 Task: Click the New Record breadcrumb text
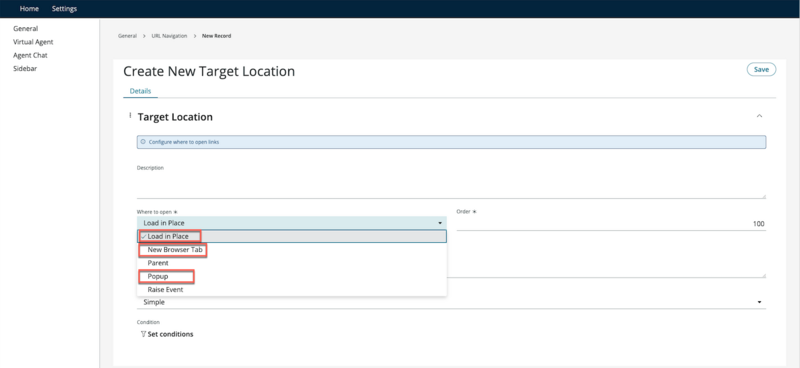coord(216,36)
